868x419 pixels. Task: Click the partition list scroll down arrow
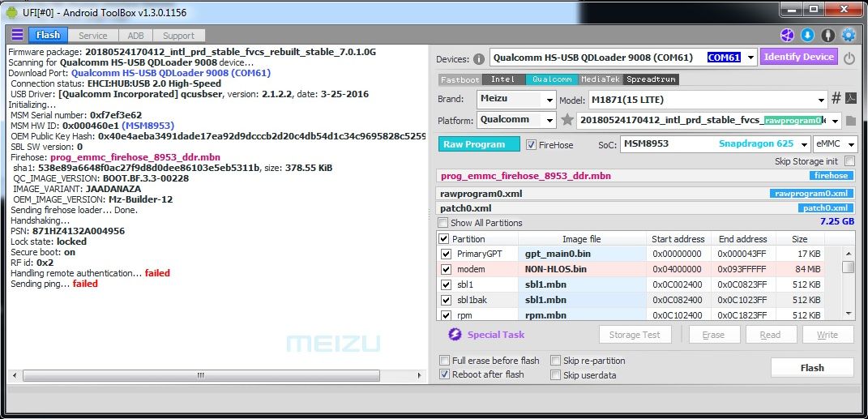[848, 314]
